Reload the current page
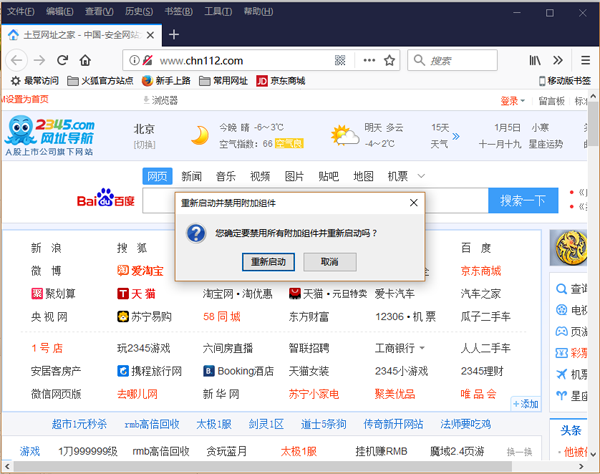The image size is (600, 474). click(62, 60)
